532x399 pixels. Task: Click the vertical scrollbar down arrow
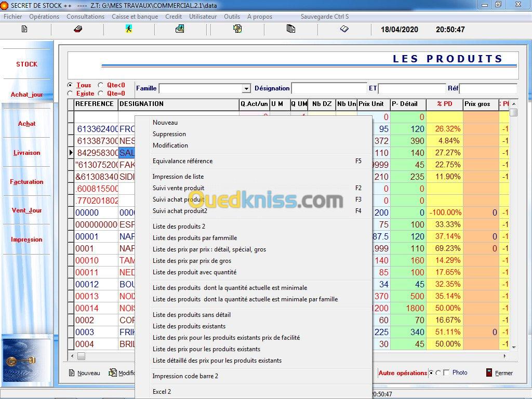[x=514, y=347]
